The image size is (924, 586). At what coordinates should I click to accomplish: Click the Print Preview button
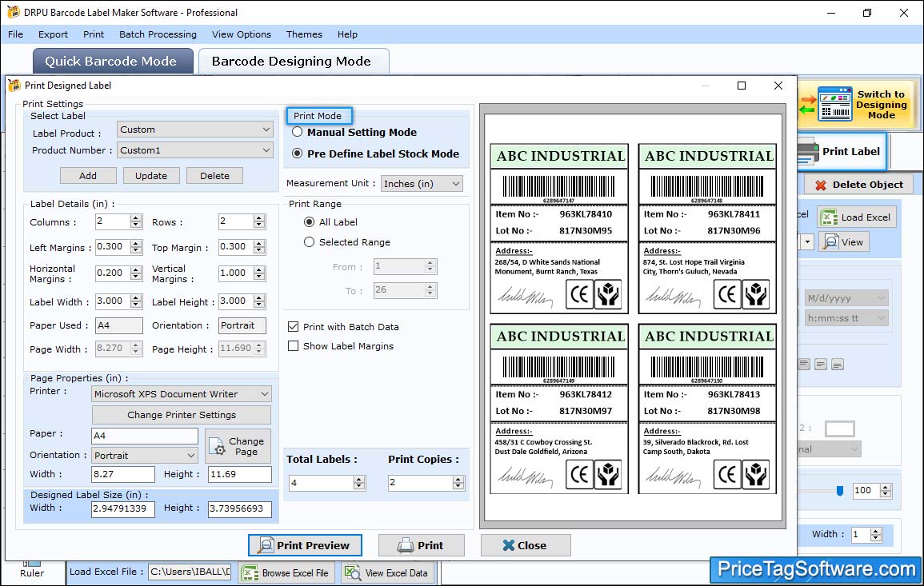[306, 545]
